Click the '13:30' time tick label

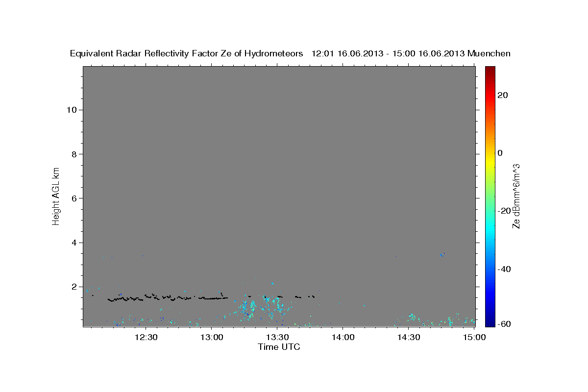277,337
